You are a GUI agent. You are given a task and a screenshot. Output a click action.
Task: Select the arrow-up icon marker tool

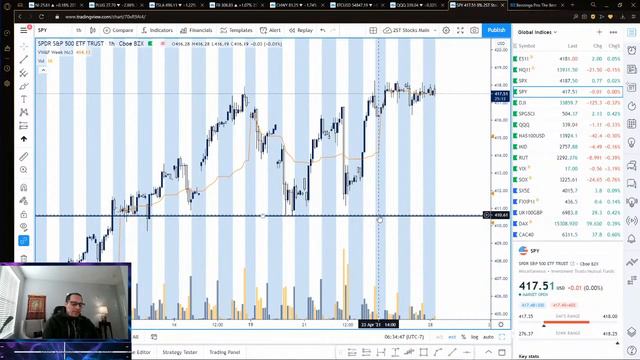pos(24,139)
